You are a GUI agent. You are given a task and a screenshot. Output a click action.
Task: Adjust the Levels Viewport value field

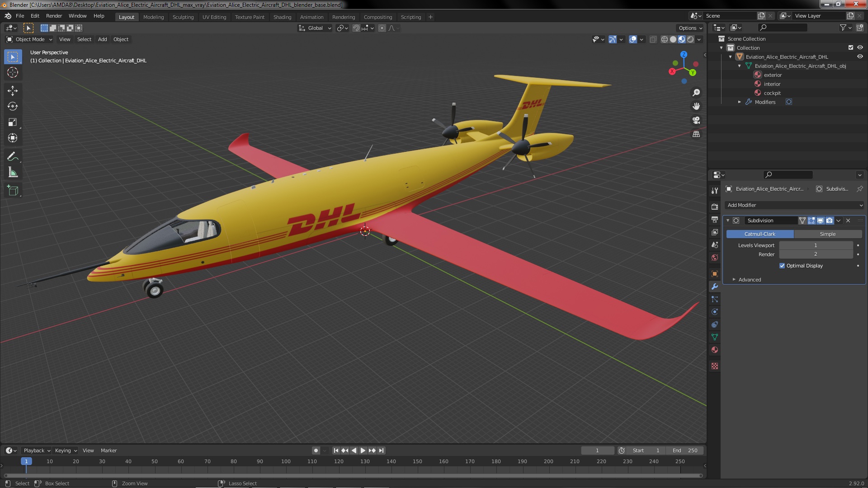click(x=816, y=245)
